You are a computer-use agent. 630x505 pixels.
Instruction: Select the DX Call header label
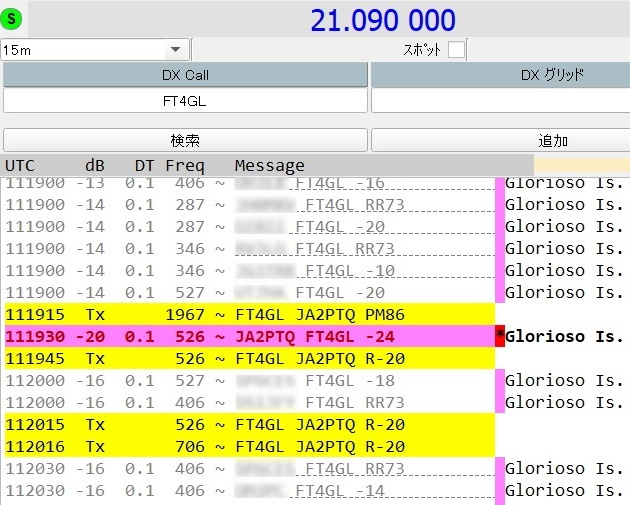[185, 75]
